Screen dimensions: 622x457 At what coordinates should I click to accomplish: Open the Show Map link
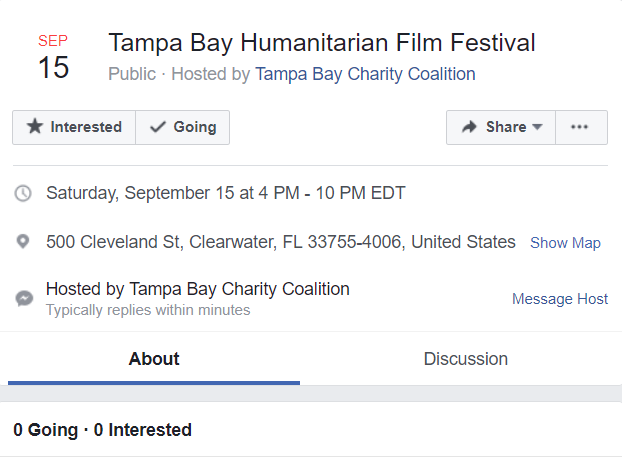click(x=565, y=243)
